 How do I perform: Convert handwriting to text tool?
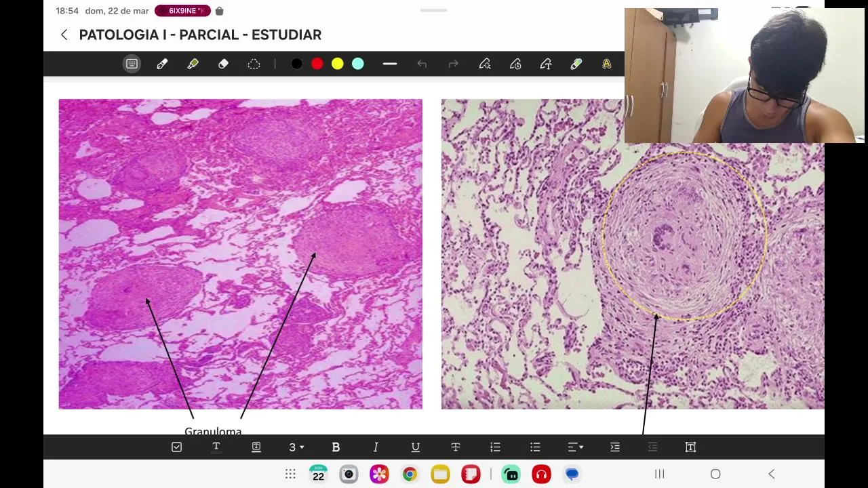[546, 64]
